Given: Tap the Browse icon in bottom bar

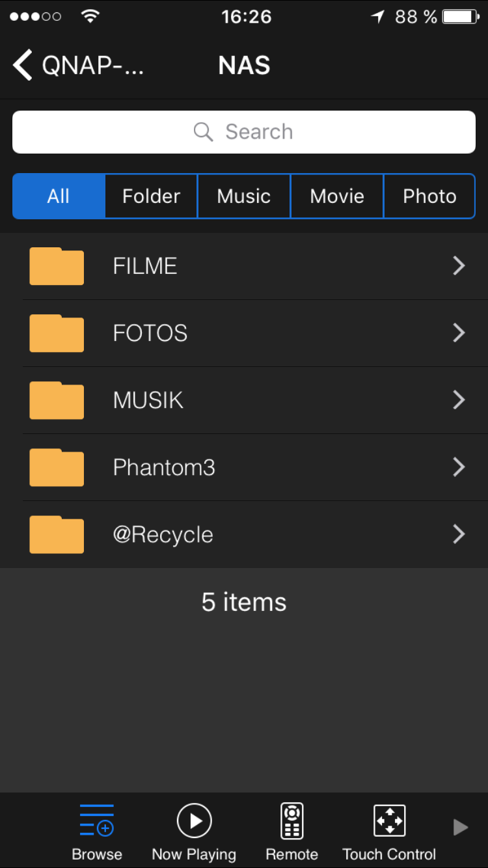Looking at the screenshot, I should pyautogui.click(x=97, y=821).
